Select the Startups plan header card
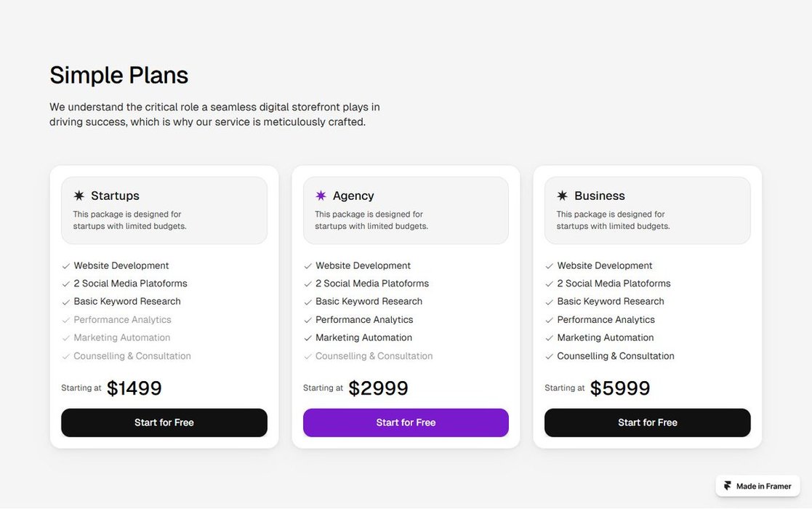The height and width of the screenshot is (509, 812). (x=164, y=210)
